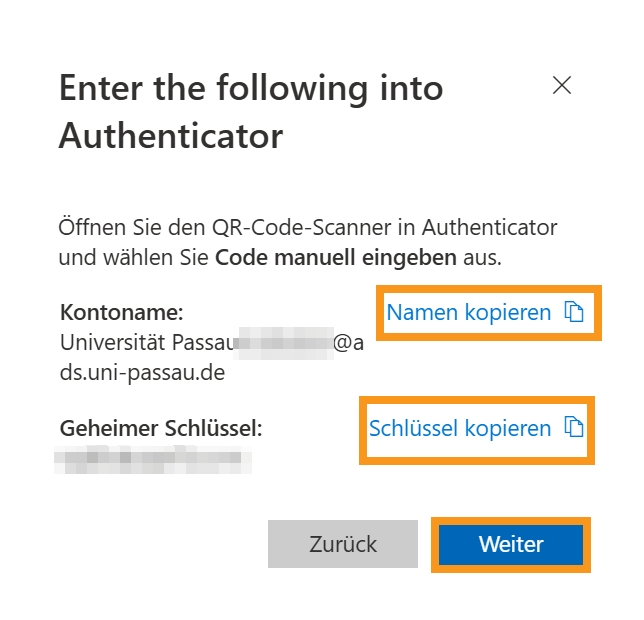Click the copy icon beside Namen kopieren
This screenshot has width=644, height=620.
point(574,313)
